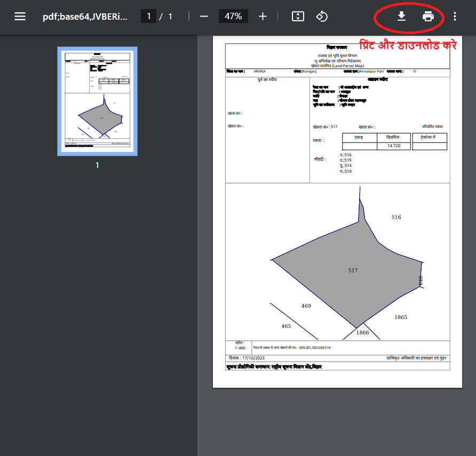Open the PDF viewer hamburger menu
Screen dimensions: 476x456
(x=20, y=15)
